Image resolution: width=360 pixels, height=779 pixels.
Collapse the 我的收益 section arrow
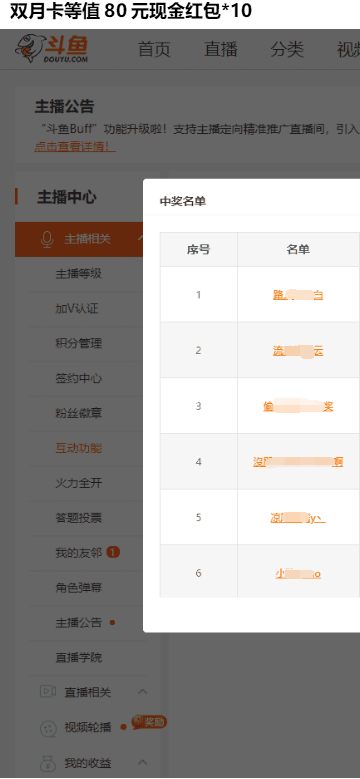click(143, 762)
